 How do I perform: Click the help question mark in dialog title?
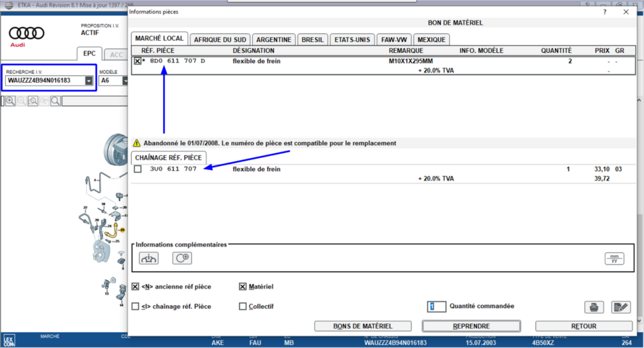[x=605, y=12]
